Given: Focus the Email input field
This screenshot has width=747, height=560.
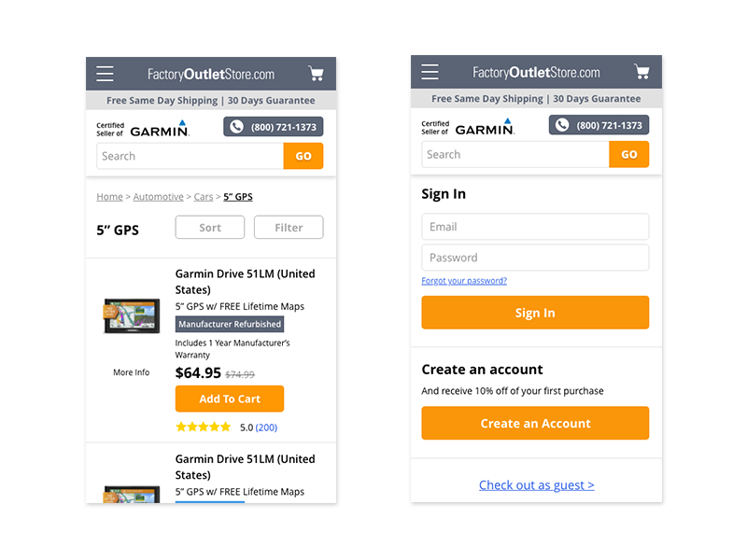Looking at the screenshot, I should (x=535, y=227).
